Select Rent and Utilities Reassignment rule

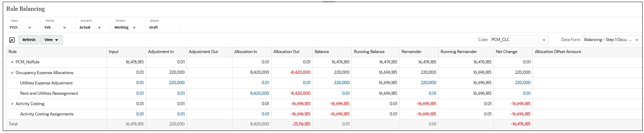[x=49, y=93]
